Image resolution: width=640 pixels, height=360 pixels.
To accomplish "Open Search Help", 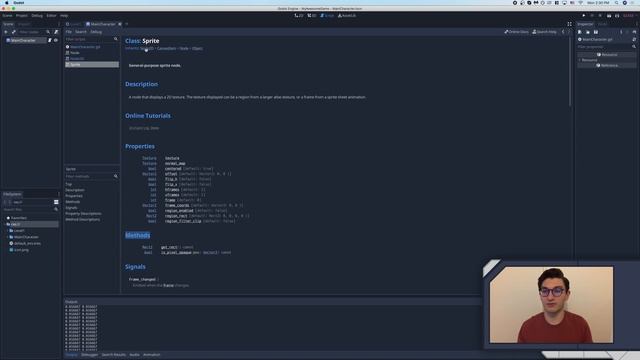I will point(544,32).
